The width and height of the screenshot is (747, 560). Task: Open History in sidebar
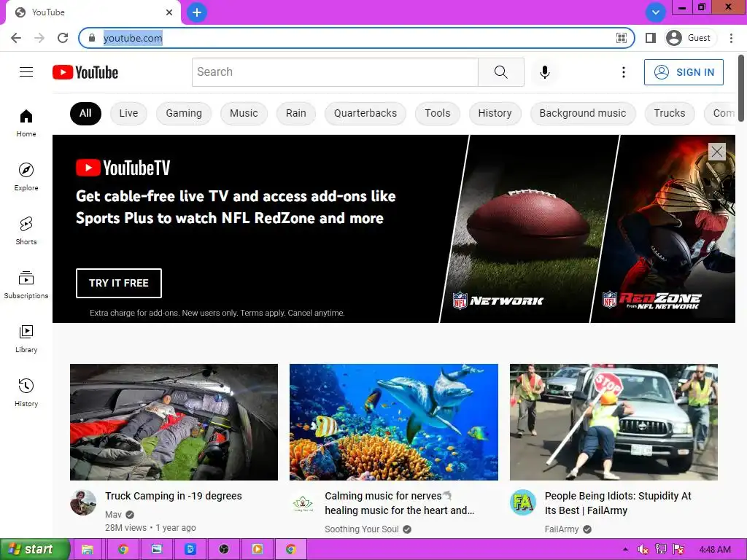[x=26, y=392]
